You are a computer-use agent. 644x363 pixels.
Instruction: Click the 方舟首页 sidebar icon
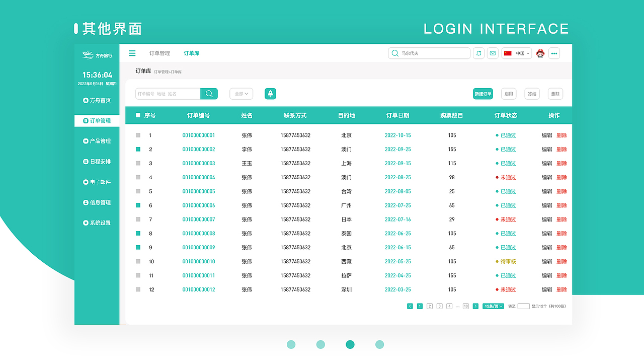tap(86, 100)
